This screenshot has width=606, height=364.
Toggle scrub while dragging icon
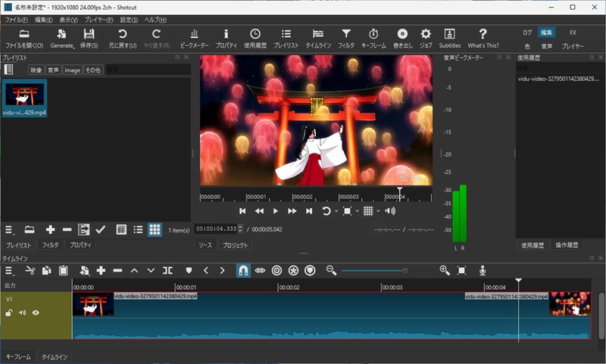pyautogui.click(x=260, y=271)
